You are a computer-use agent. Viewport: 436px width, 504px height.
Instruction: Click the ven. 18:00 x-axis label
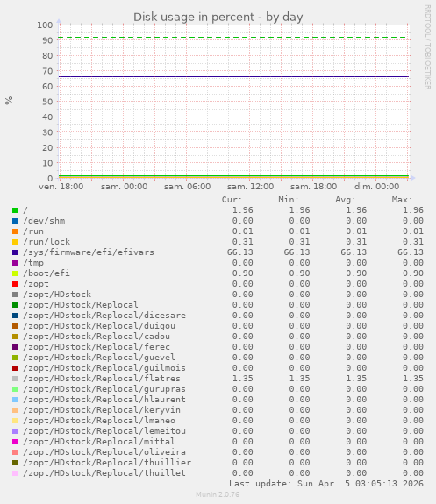click(61, 187)
